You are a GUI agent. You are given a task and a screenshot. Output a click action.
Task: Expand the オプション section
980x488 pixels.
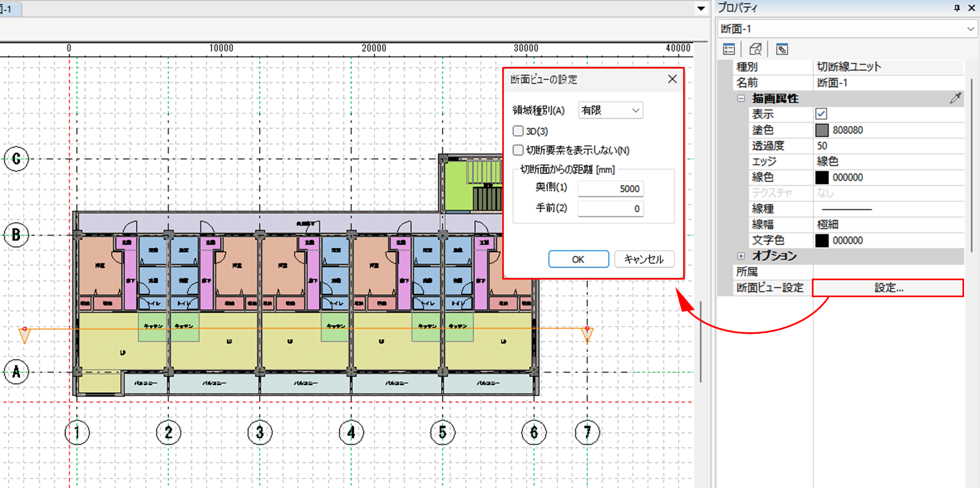[741, 256]
